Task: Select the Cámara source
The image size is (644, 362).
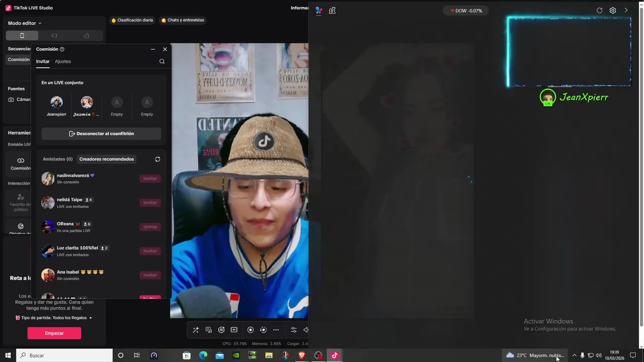Action: click(x=20, y=100)
